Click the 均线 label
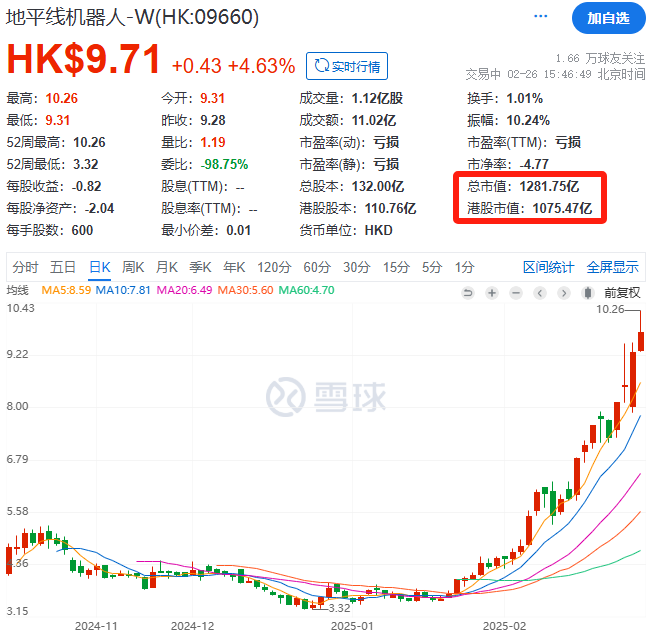The height and width of the screenshot is (634, 652). click(17, 290)
